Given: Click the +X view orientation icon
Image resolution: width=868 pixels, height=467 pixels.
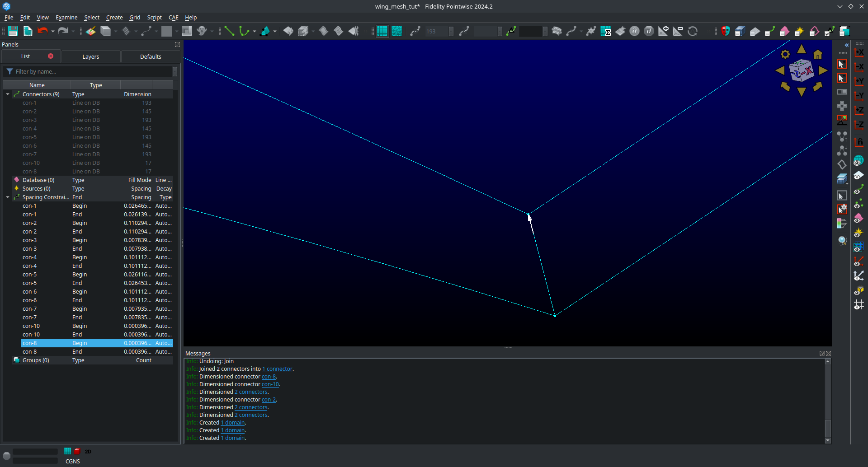Looking at the screenshot, I should coord(859,53).
